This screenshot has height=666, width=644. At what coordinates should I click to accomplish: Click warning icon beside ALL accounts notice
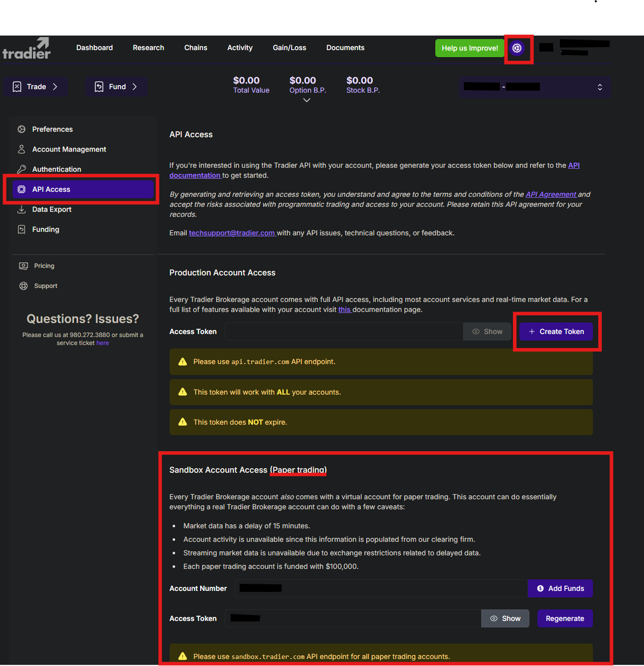click(x=183, y=392)
